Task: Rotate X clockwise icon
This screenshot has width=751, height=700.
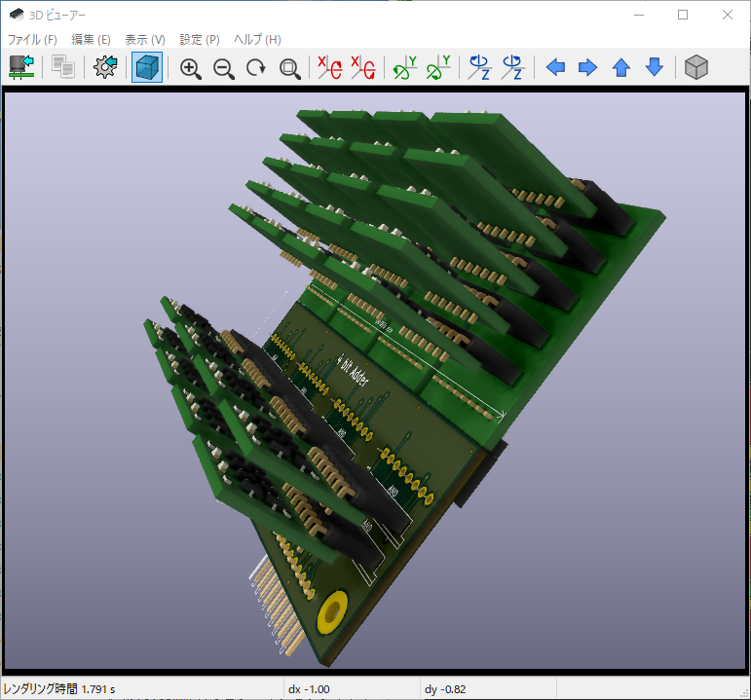Action: [x=330, y=67]
